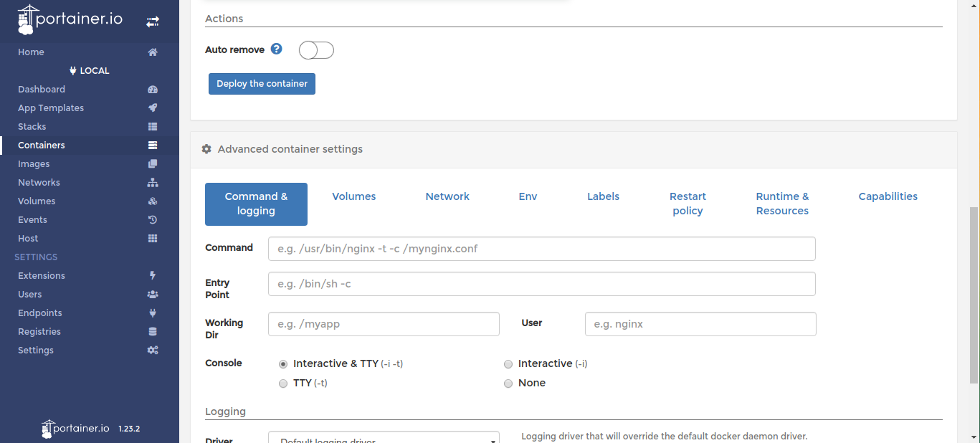Image resolution: width=980 pixels, height=443 pixels.
Task: Open the Runtime & Resources tab
Action: point(782,204)
